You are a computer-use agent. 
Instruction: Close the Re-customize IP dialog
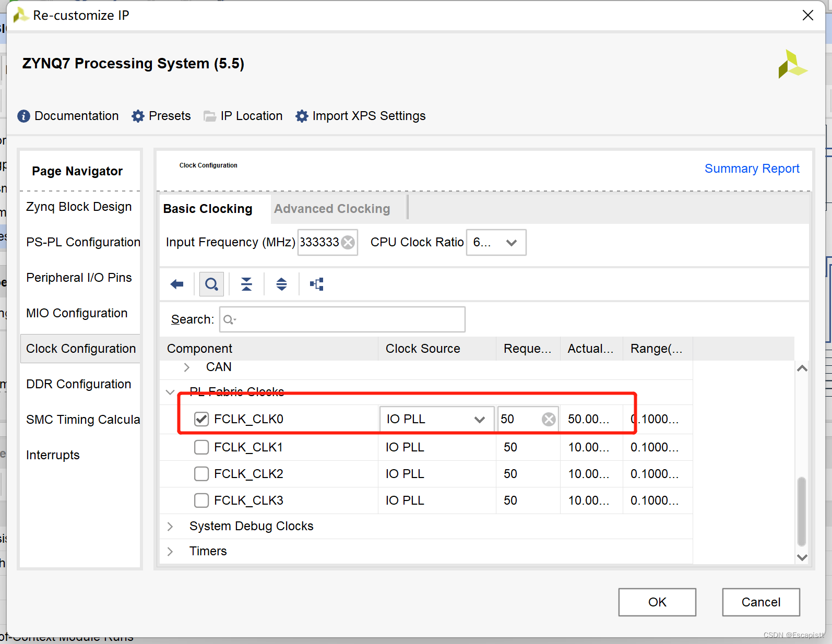coord(808,15)
